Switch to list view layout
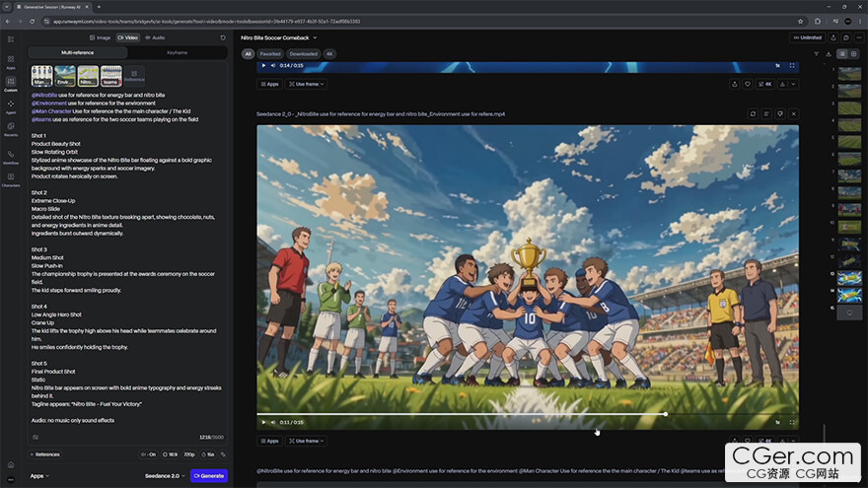Screen dimensions: 868x488 842,54
